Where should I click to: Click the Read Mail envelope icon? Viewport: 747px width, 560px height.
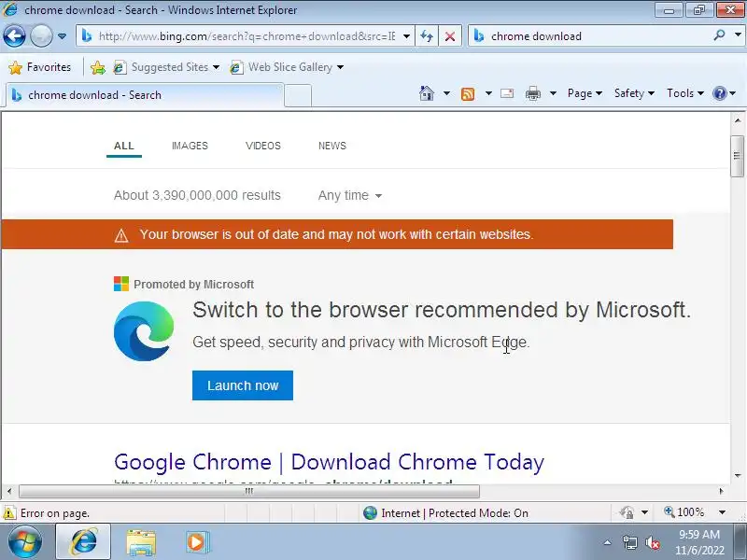point(507,93)
